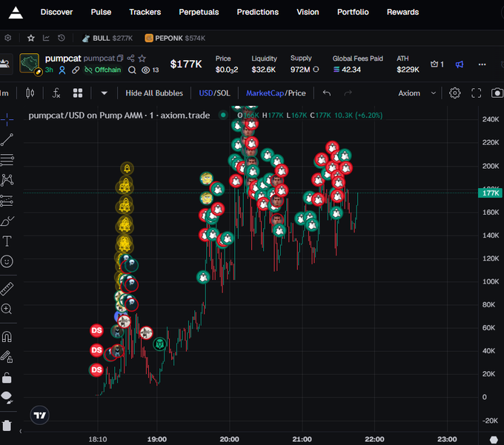Viewport: 504px width, 445px height.
Task: Toggle lock all drawings
Action: point(7,378)
